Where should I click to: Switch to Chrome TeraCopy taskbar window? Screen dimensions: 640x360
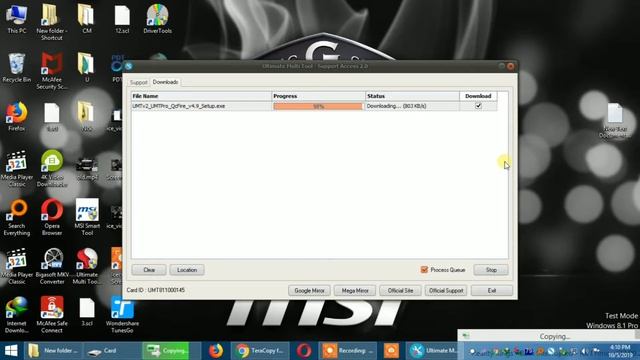[x=260, y=351]
